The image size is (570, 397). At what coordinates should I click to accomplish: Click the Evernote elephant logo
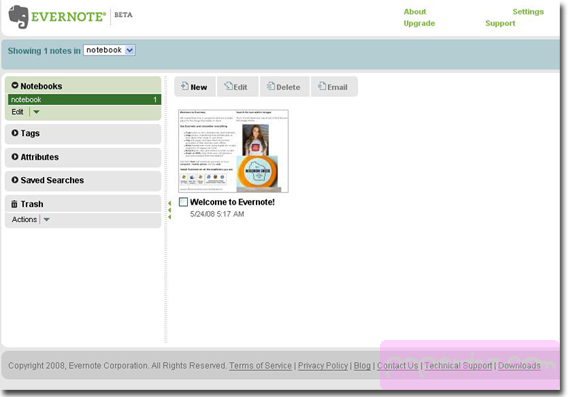pyautogui.click(x=18, y=17)
